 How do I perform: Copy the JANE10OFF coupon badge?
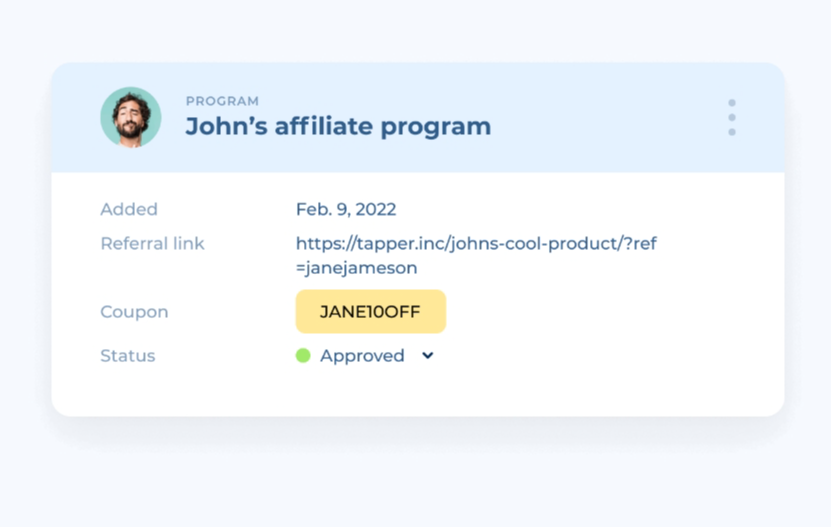tap(370, 311)
